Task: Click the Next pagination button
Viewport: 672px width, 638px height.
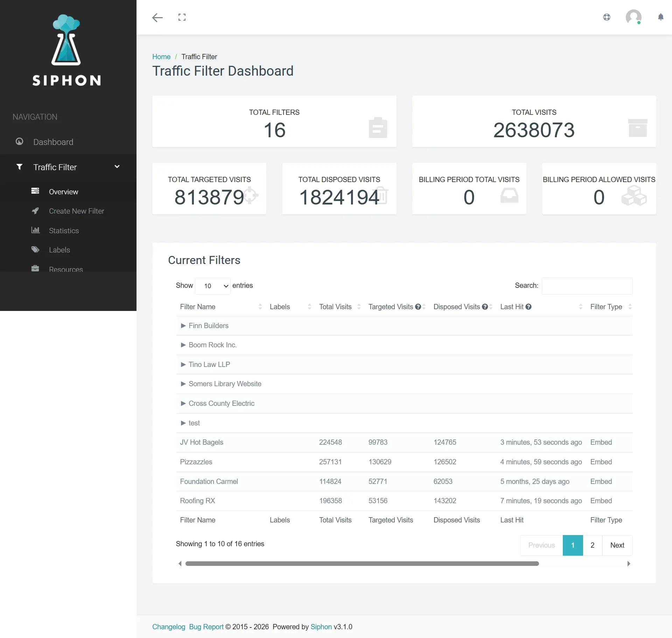Action: [x=617, y=545]
